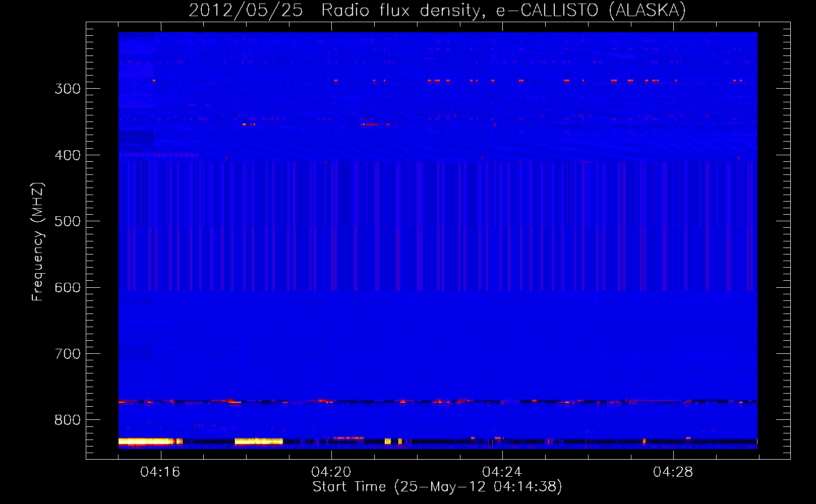Viewport: 816px width, 504px height.
Task: Click the 400 frequency tick label
Action: 68,155
